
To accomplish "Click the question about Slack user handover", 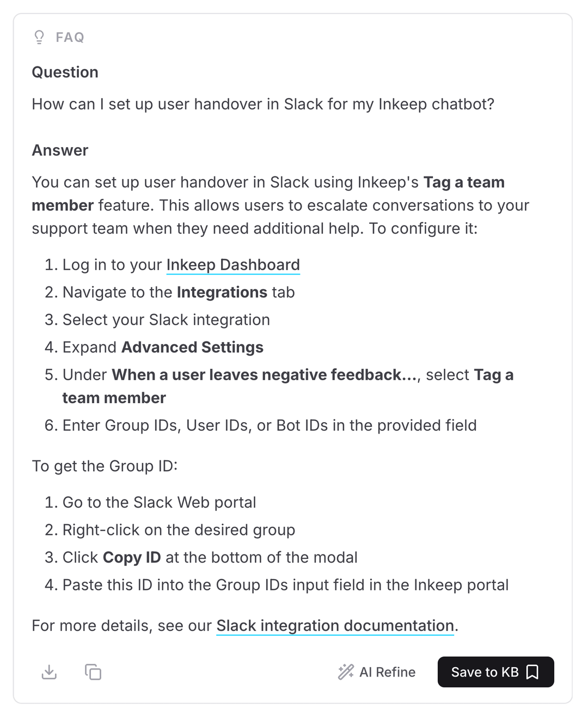I will click(x=264, y=104).
